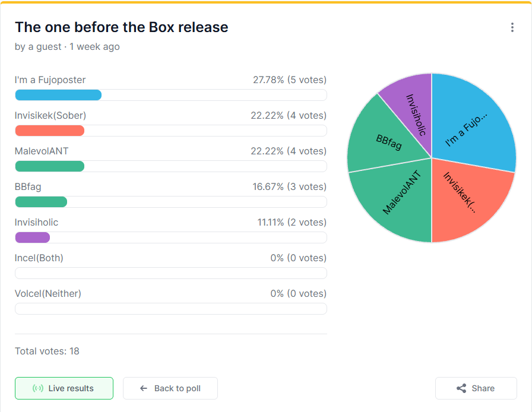Click the empty Volcel(Neither) result bar
This screenshot has width=532, height=412.
171,309
